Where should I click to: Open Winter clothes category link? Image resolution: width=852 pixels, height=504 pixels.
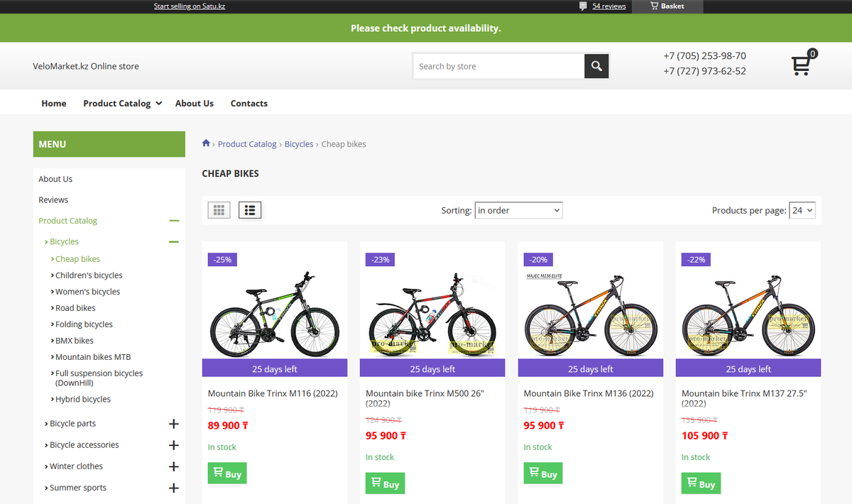(x=76, y=466)
